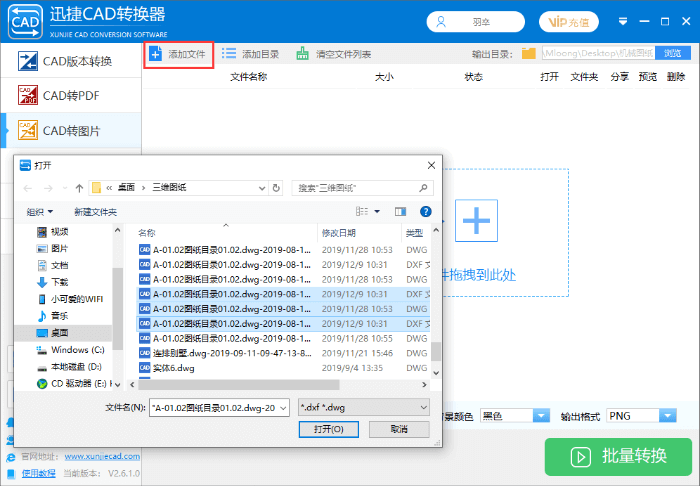The image size is (700, 486).
Task: Click the 浏览 browse button
Action: point(672,54)
